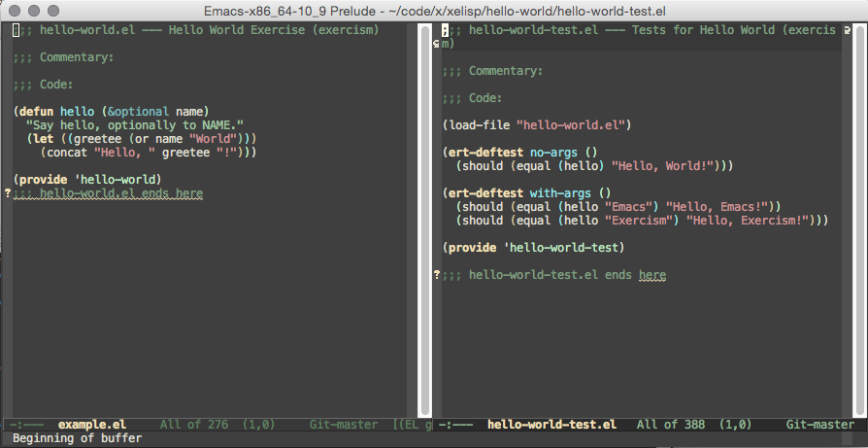Click the docstring 'Say hello, optionally to NAME.'
868x448 pixels.
click(135, 125)
